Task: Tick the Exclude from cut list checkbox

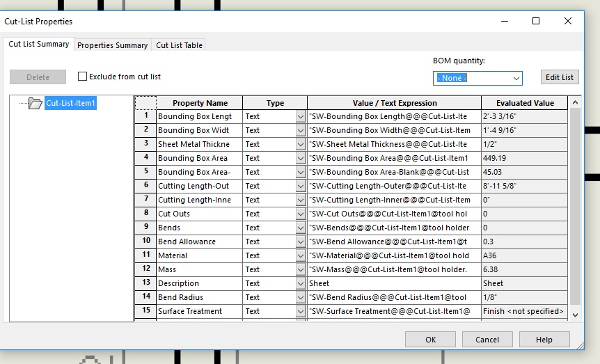Action: pos(82,77)
